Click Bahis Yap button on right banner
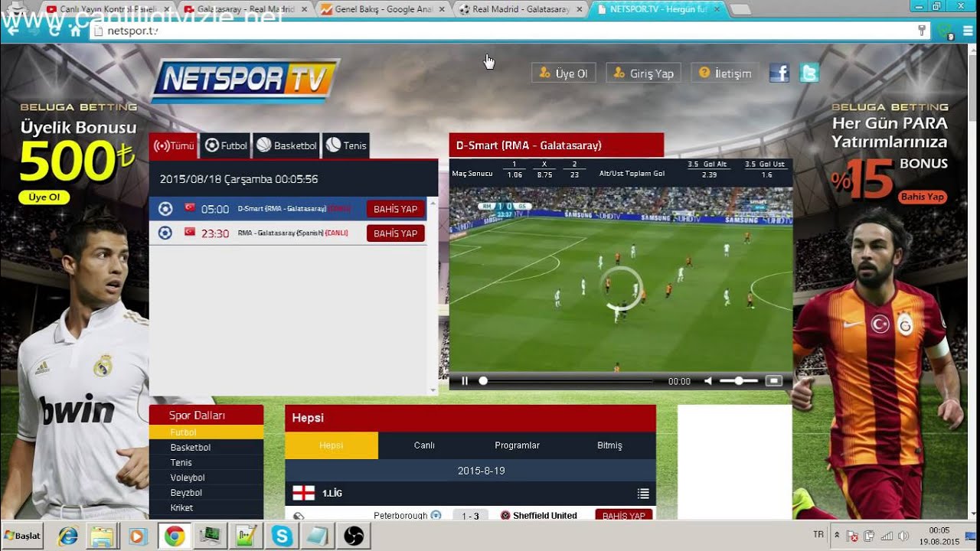980x551 pixels. pyautogui.click(x=923, y=197)
